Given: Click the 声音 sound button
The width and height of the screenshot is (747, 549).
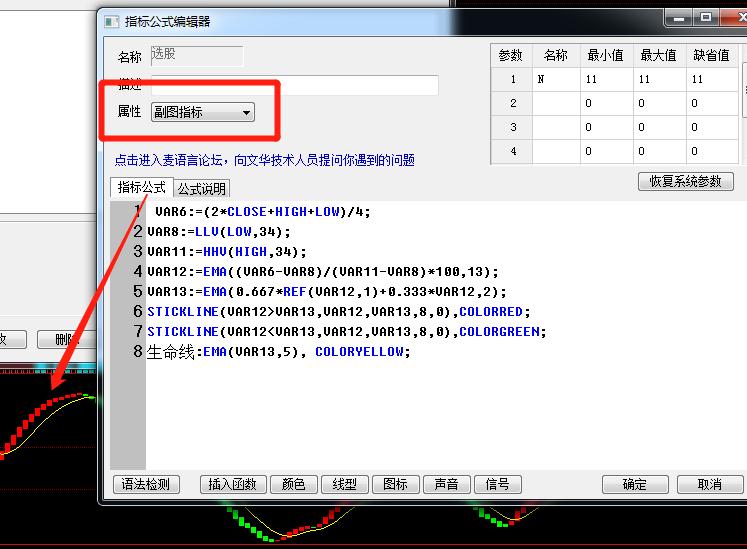Looking at the screenshot, I should tap(447, 484).
